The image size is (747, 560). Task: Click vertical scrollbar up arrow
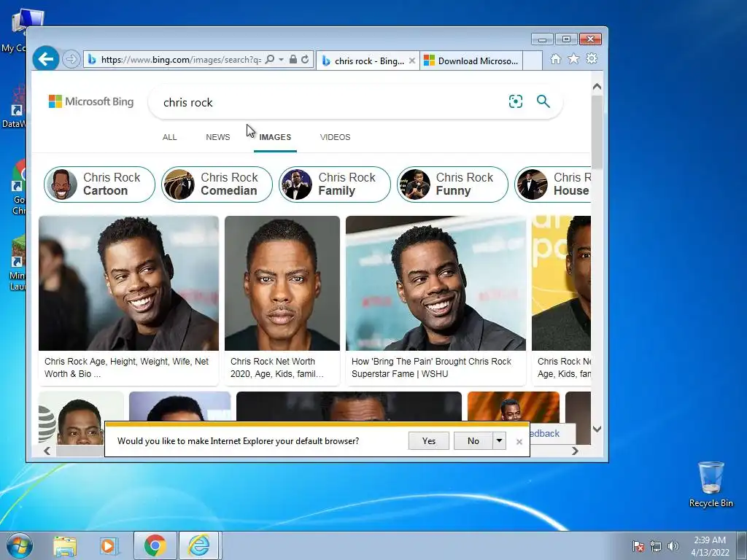click(x=597, y=87)
